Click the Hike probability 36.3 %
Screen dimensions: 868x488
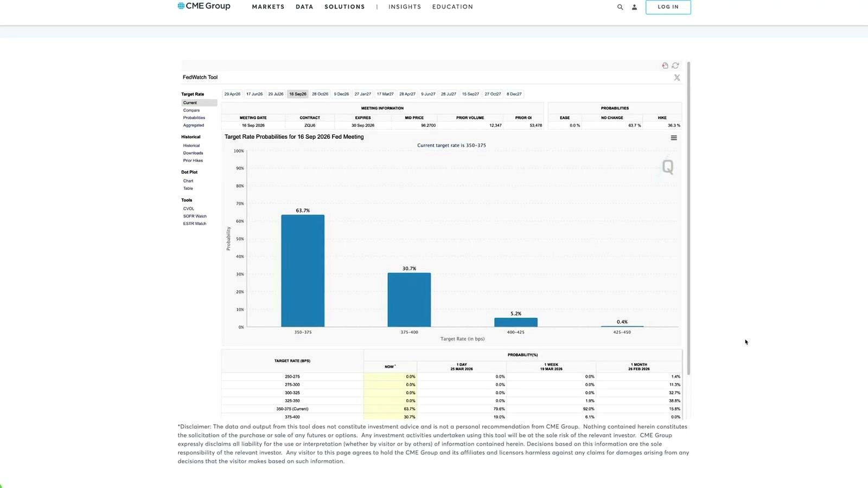pos(674,125)
